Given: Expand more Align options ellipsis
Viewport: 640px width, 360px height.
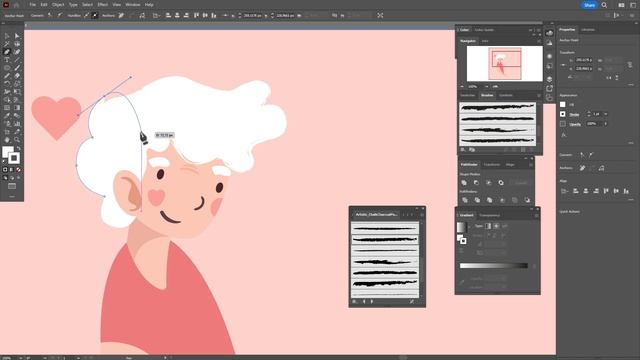Looking at the screenshot, I should coord(631,200).
